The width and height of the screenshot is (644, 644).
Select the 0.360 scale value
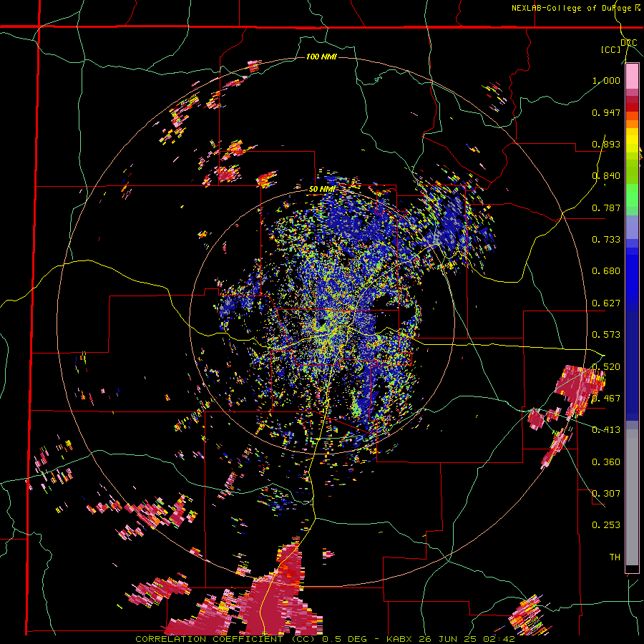606,462
